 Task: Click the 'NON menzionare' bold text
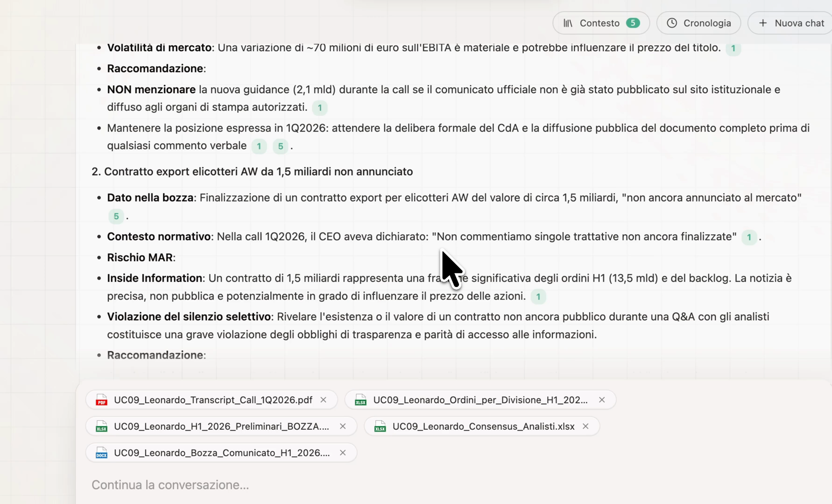pyautogui.click(x=151, y=89)
